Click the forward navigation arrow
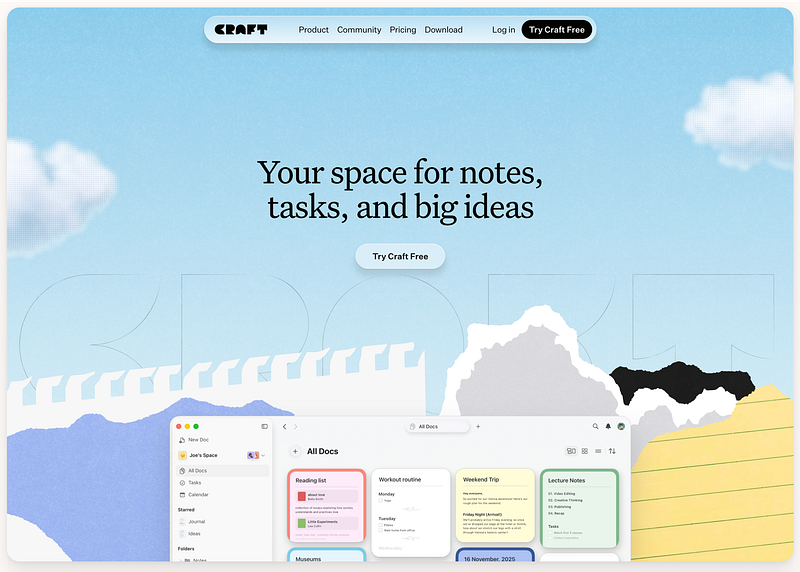Screen dimensions: 800x572 click(295, 427)
